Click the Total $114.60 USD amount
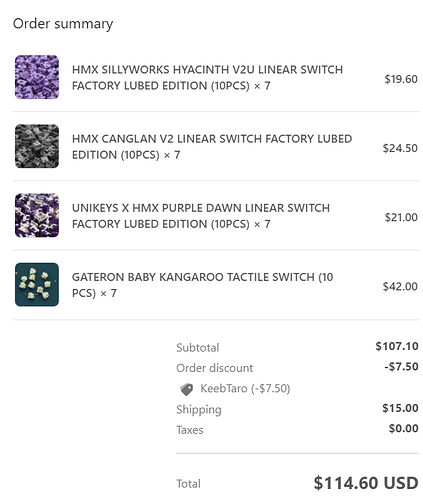The height and width of the screenshot is (500, 423). tap(366, 483)
